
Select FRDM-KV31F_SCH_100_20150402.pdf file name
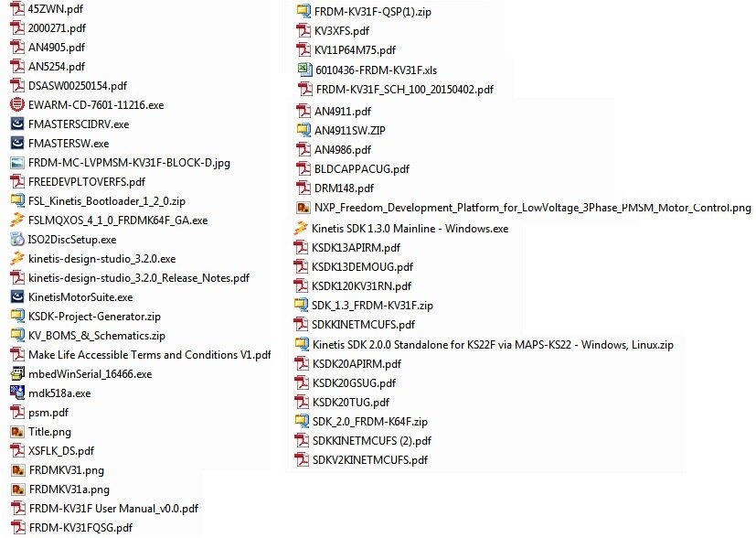click(405, 90)
